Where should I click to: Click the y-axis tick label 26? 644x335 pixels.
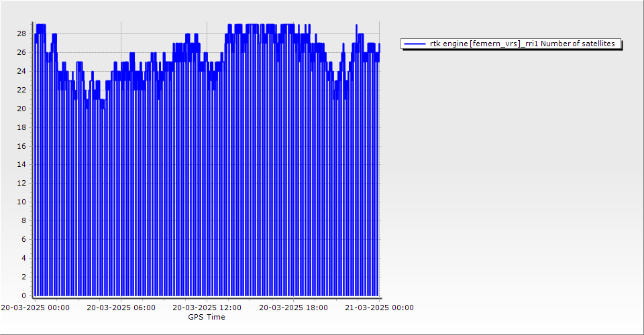pyautogui.click(x=21, y=52)
